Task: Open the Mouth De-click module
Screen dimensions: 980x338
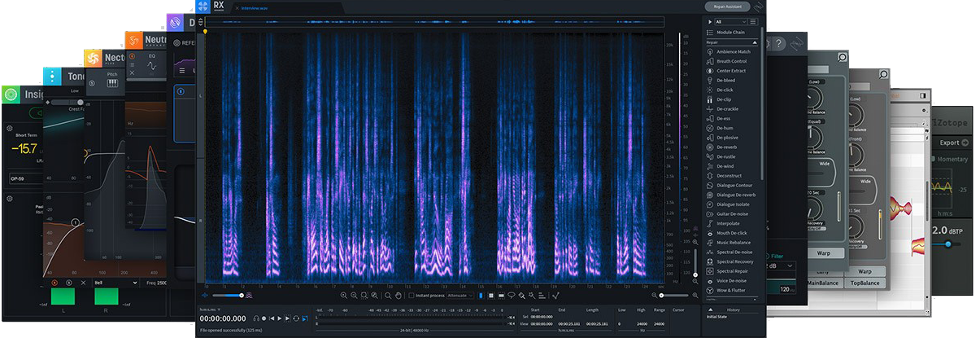Action: pyautogui.click(x=731, y=233)
